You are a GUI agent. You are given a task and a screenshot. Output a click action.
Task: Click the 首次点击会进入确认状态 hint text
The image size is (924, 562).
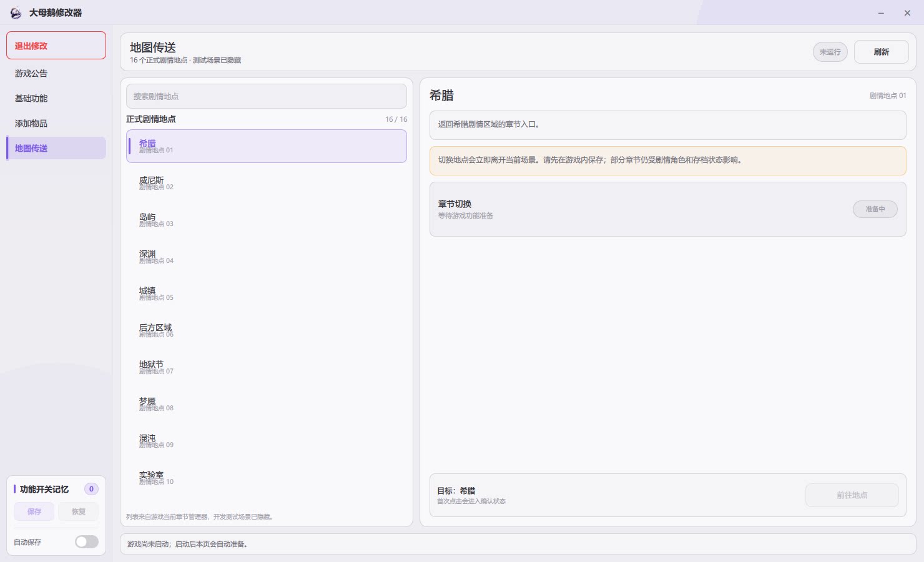click(471, 501)
